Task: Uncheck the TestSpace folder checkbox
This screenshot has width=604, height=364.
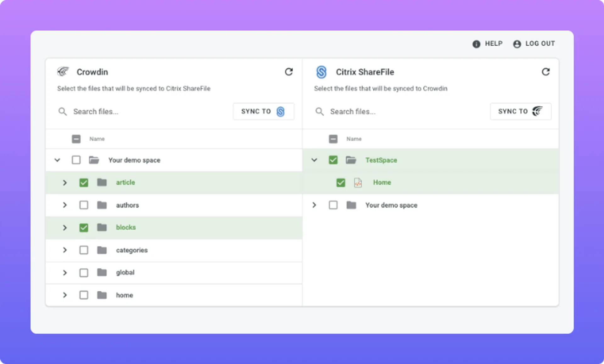Action: click(x=333, y=160)
